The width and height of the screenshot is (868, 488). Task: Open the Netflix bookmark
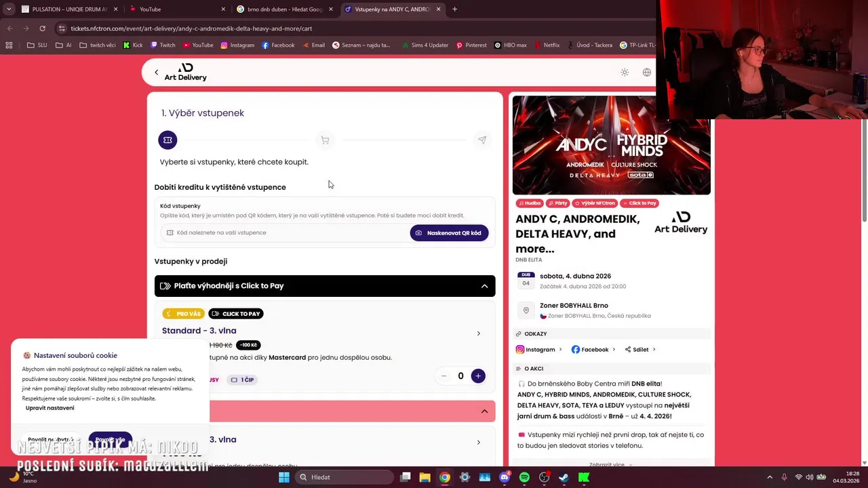(547, 45)
